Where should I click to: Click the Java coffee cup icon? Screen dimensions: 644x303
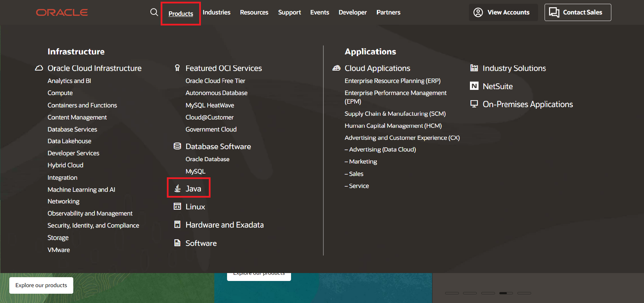click(178, 188)
